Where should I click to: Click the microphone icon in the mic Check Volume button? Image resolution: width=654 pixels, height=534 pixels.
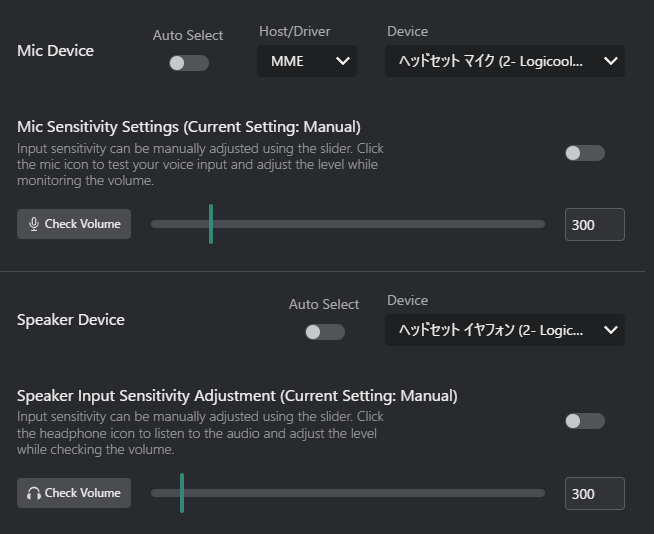[x=34, y=224]
